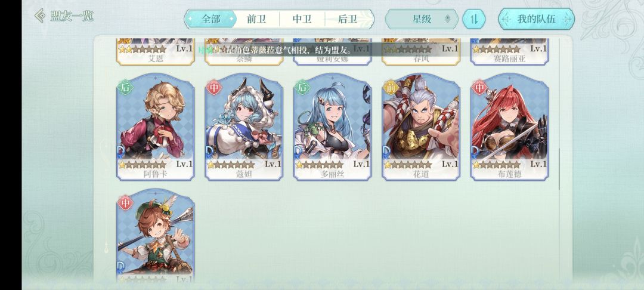Click the 后 role badge on 多丽丝
The image size is (644, 290).
click(302, 87)
